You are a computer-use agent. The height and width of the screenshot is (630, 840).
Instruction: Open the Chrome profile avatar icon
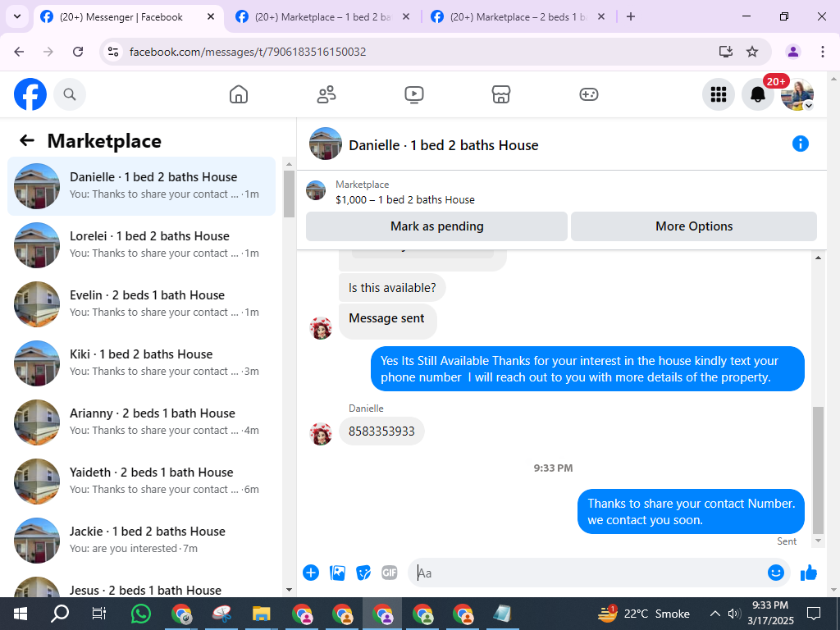pos(793,52)
